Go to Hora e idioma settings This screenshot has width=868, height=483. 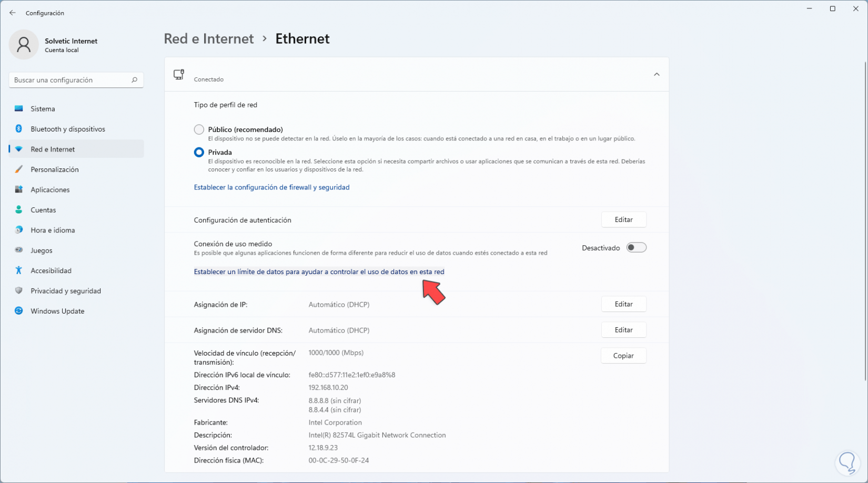coord(53,230)
